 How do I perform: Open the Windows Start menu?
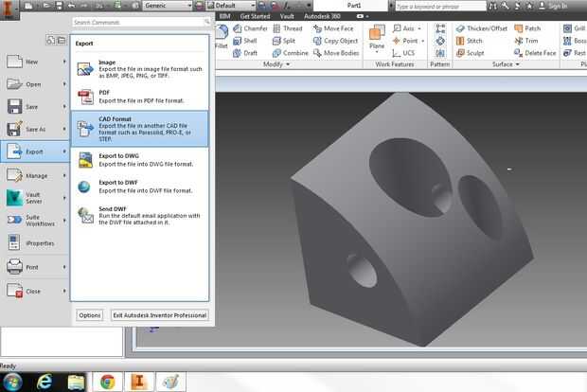(x=12, y=382)
